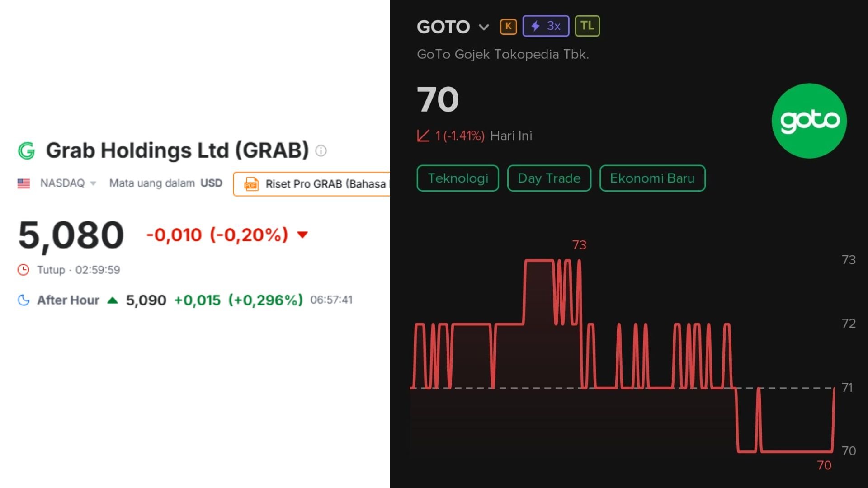Screen dimensions: 868x488
Task: Click the round green goto logo
Action: tap(809, 121)
